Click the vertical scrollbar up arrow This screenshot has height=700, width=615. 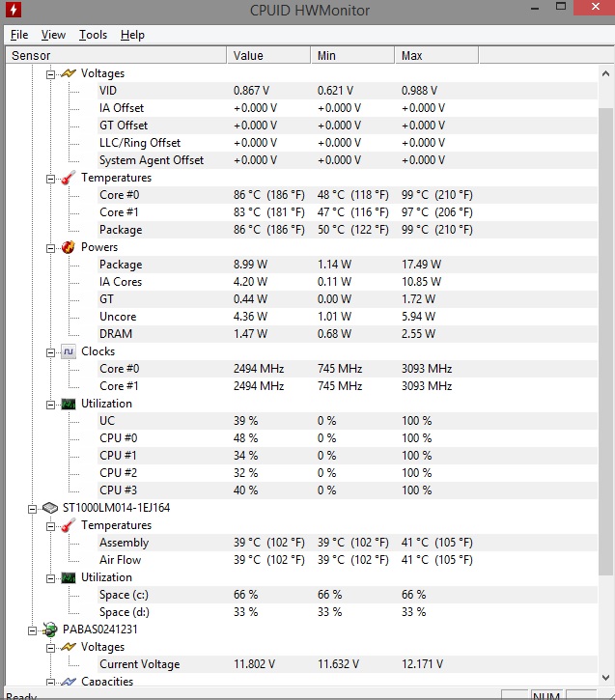[606, 73]
